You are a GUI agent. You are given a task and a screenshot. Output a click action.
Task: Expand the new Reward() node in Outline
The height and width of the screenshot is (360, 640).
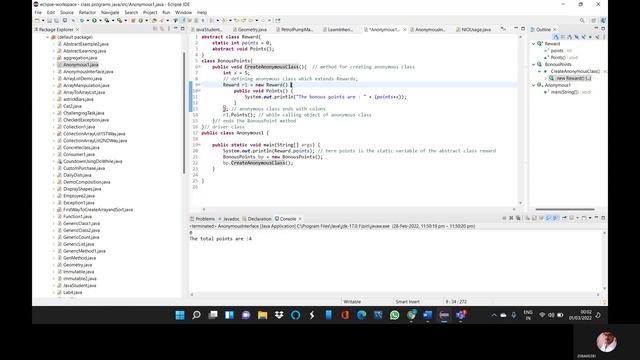(x=546, y=78)
